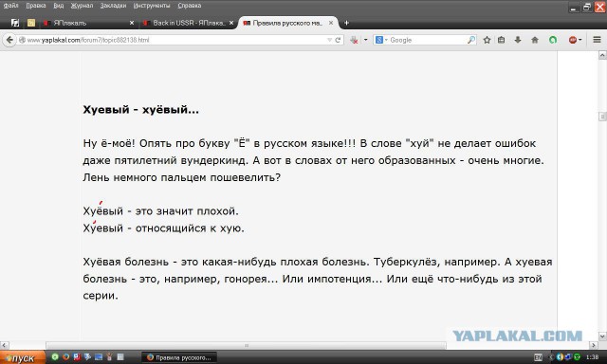Reload the page with the refresh icon
This screenshot has height=364, width=607.
click(338, 40)
